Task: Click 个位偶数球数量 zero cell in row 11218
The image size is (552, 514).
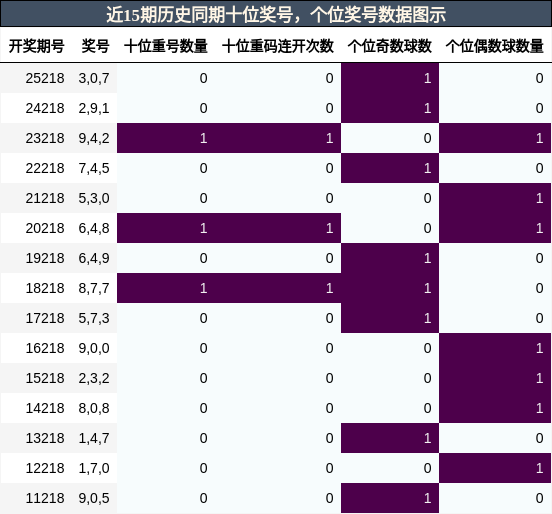Action: 495,498
